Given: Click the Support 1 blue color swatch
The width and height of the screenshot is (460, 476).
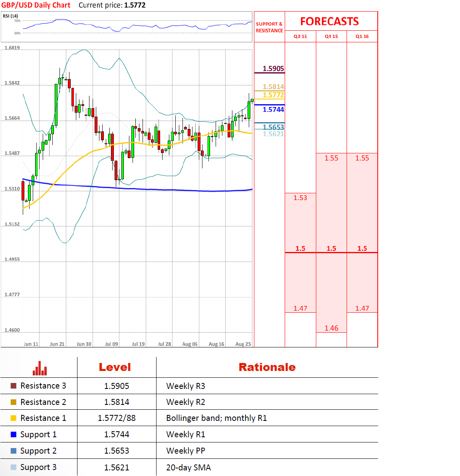Looking at the screenshot, I should coord(13,434).
